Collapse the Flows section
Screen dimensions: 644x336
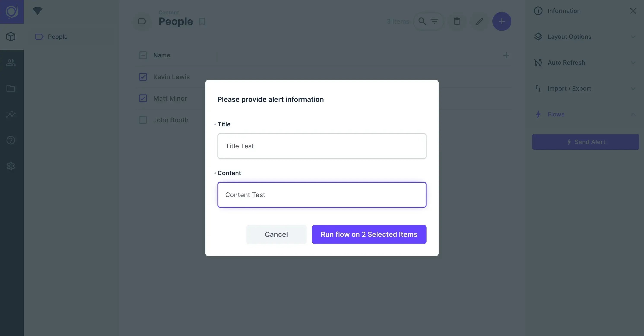pyautogui.click(x=585, y=114)
